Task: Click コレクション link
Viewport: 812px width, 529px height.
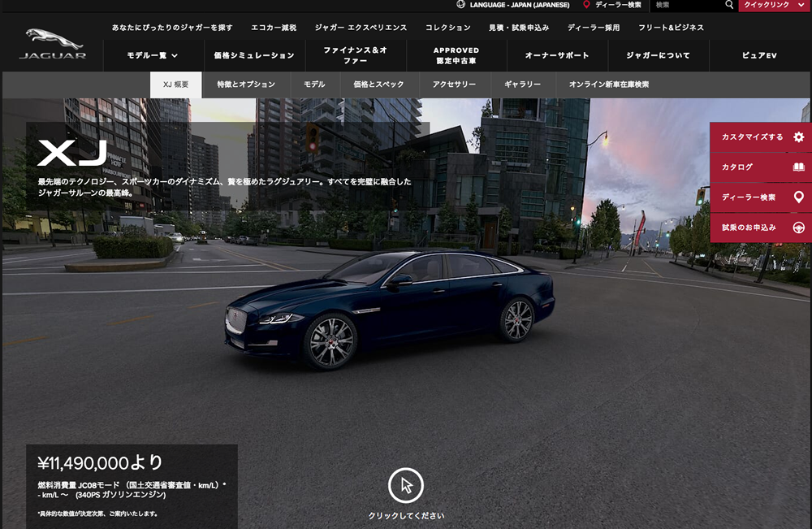Action: point(448,28)
